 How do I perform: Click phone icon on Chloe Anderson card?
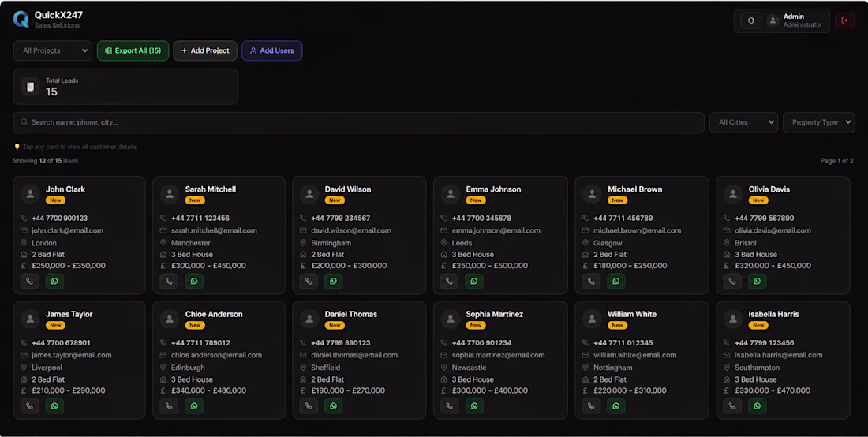[169, 406]
